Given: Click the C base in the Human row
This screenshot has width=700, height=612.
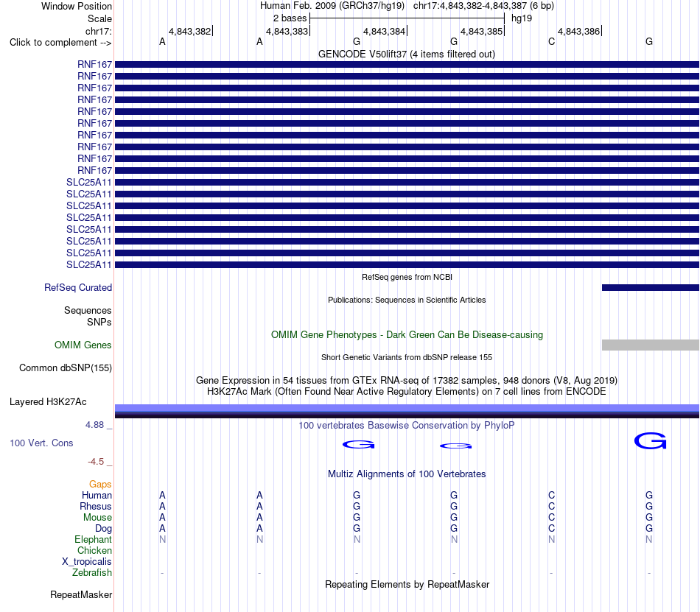Looking at the screenshot, I should [x=551, y=495].
